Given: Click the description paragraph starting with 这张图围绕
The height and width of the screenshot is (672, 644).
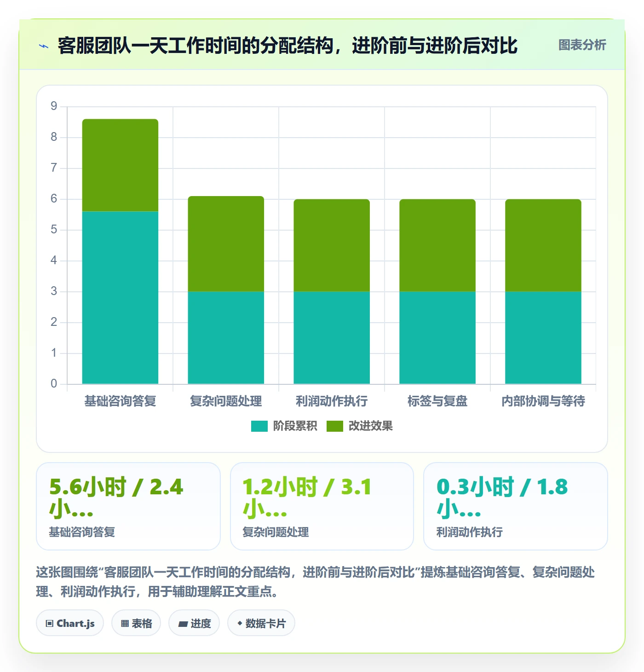Looking at the screenshot, I should [x=316, y=582].
